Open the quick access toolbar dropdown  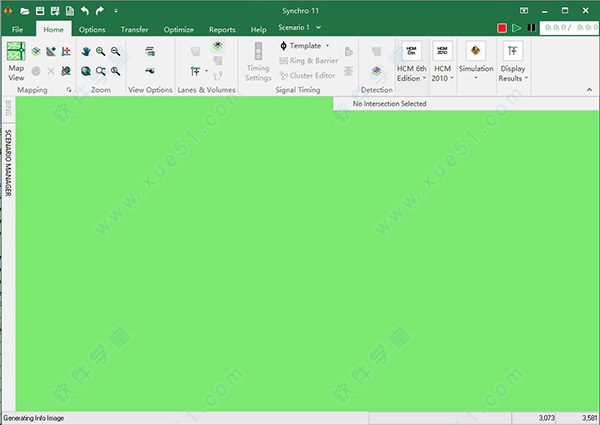pyautogui.click(x=116, y=11)
